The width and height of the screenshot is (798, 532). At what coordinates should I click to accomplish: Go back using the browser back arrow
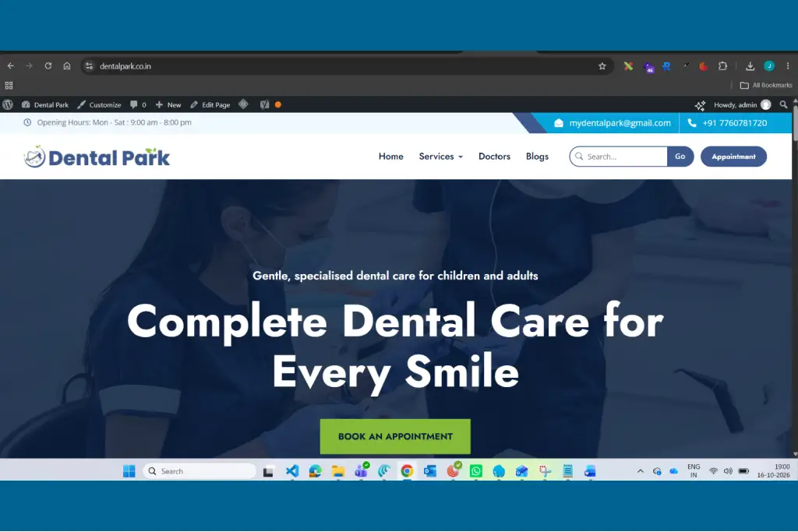tap(11, 66)
